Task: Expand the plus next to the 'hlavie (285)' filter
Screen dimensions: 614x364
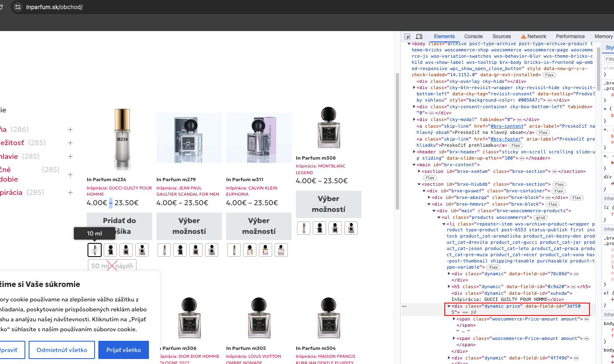Action: point(71,156)
